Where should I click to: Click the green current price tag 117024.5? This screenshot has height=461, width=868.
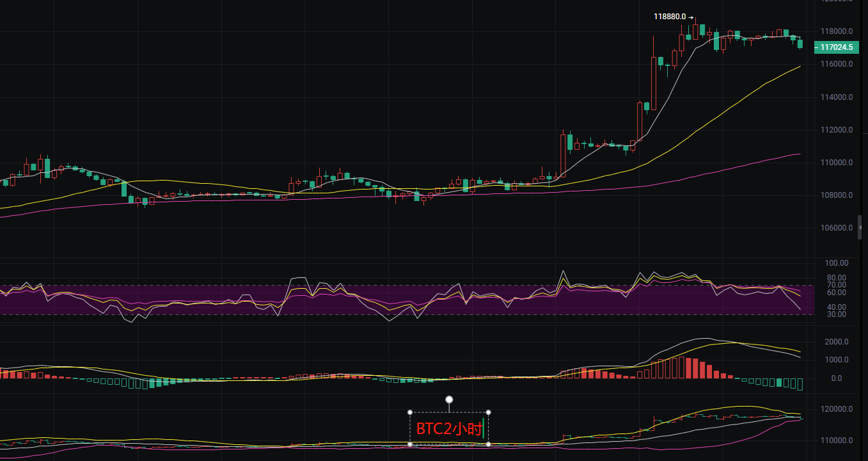coord(835,47)
